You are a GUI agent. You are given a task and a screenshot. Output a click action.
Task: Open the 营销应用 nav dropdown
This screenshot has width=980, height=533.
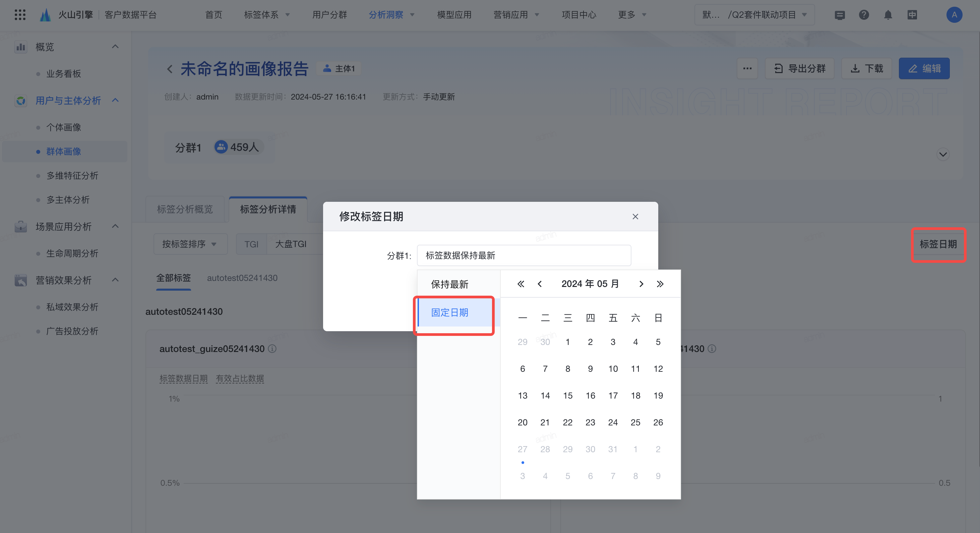pos(516,15)
